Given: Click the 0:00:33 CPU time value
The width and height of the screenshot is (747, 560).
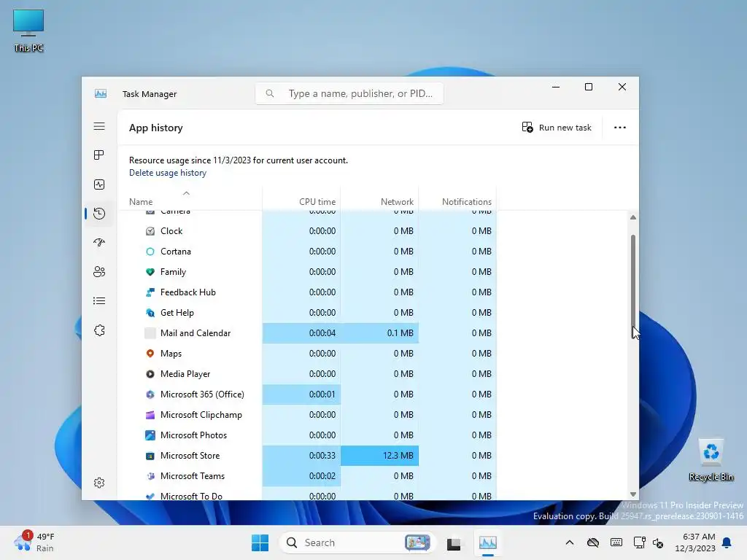Looking at the screenshot, I should click(x=322, y=456).
